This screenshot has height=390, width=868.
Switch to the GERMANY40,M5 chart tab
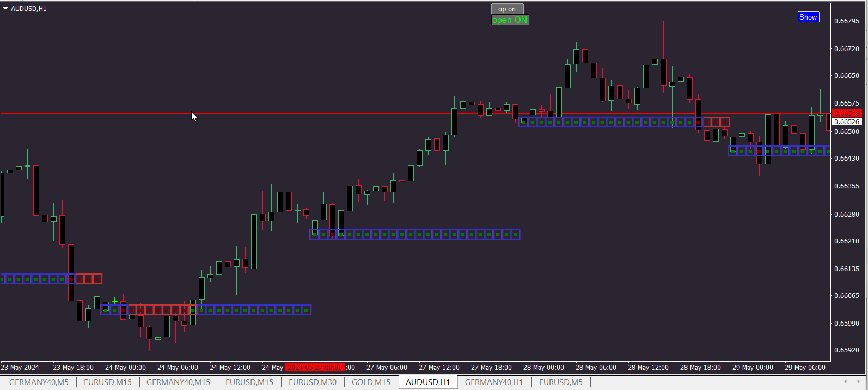[39, 382]
